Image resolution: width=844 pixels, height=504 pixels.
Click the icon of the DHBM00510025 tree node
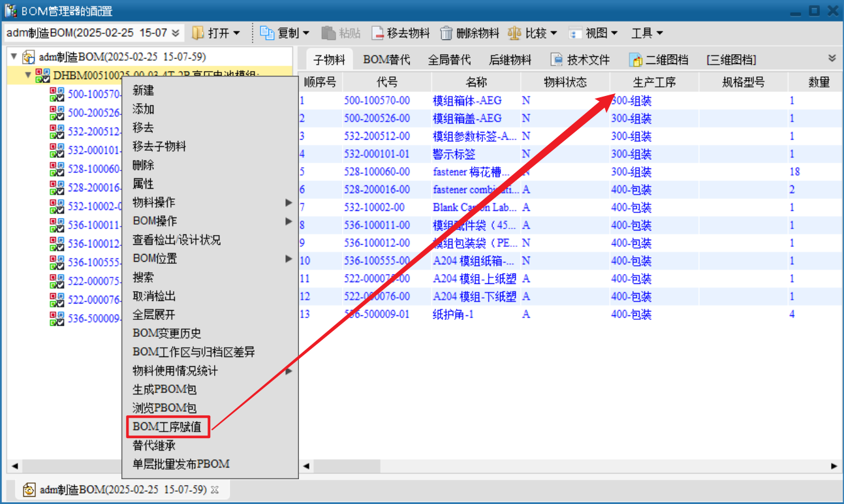[42, 76]
